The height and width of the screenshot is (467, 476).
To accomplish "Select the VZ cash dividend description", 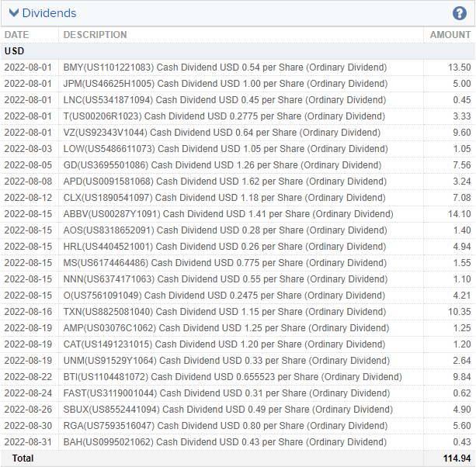I will 221,133.
